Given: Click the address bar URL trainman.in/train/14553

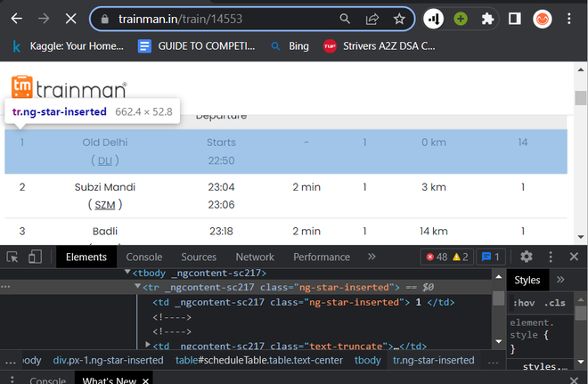Looking at the screenshot, I should point(180,19).
